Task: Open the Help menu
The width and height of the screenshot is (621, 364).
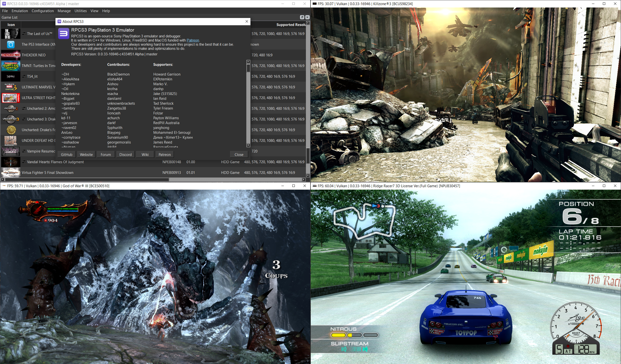Action: coord(106,11)
